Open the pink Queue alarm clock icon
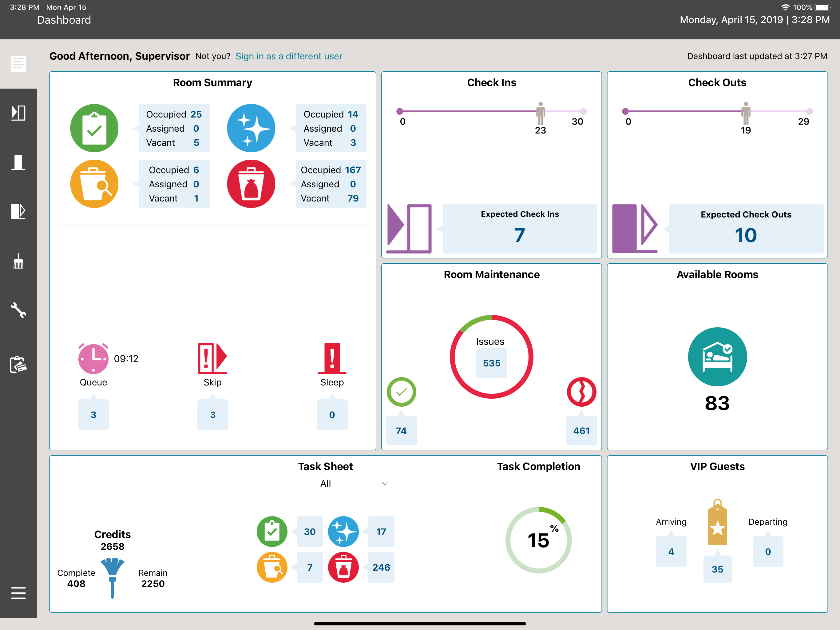 click(93, 359)
